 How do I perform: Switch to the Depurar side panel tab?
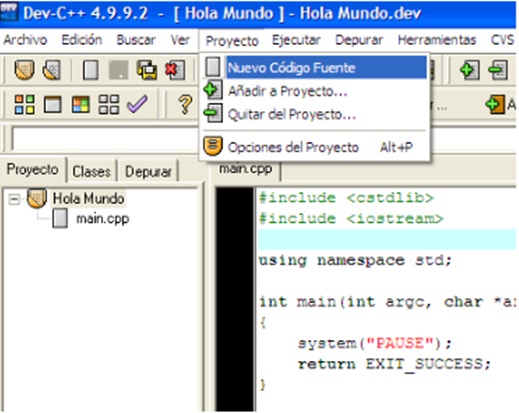coord(148,172)
